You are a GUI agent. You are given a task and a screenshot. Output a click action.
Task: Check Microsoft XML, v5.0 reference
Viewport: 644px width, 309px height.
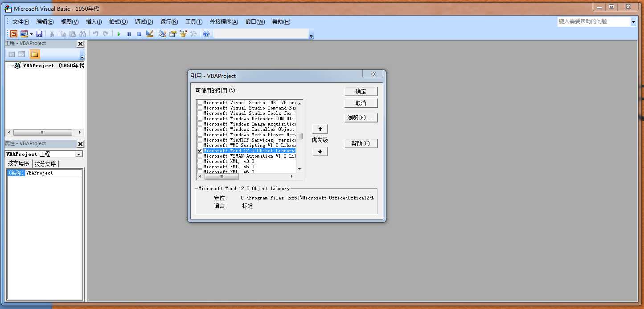click(x=200, y=167)
